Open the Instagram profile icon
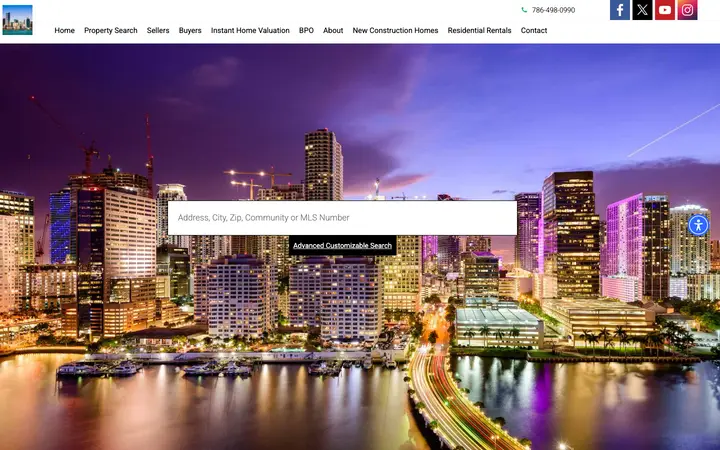Viewport: 720px width, 450px height. 687,10
